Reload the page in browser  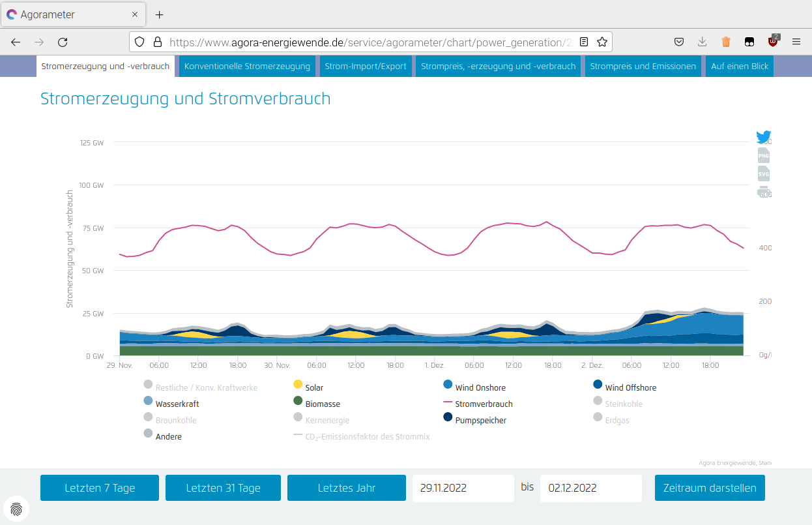coord(63,42)
